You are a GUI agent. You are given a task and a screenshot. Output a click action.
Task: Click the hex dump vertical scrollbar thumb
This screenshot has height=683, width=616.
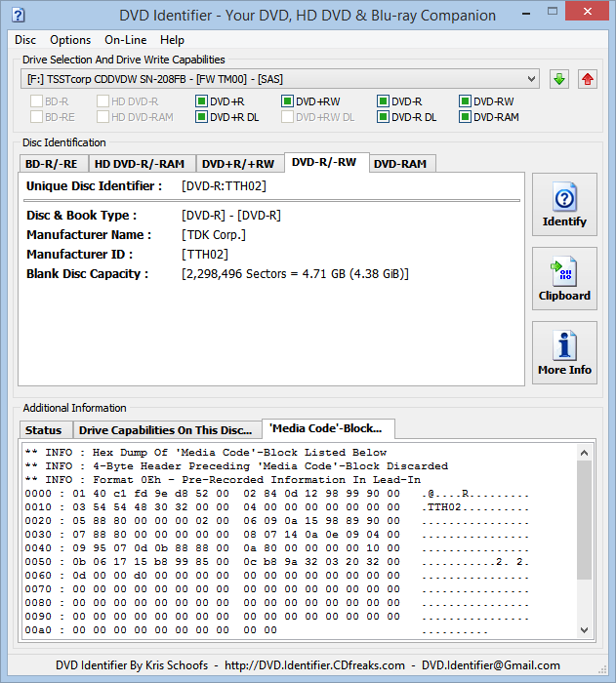(x=584, y=520)
